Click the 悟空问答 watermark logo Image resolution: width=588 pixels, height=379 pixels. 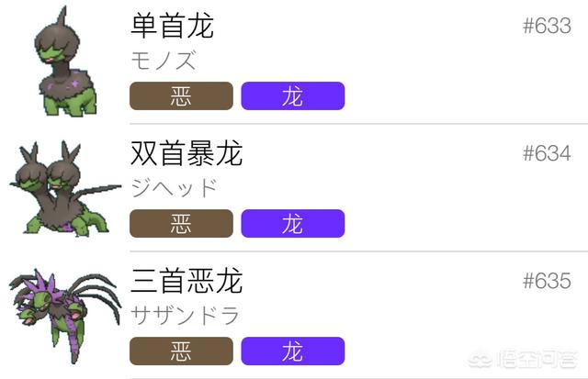(523, 360)
